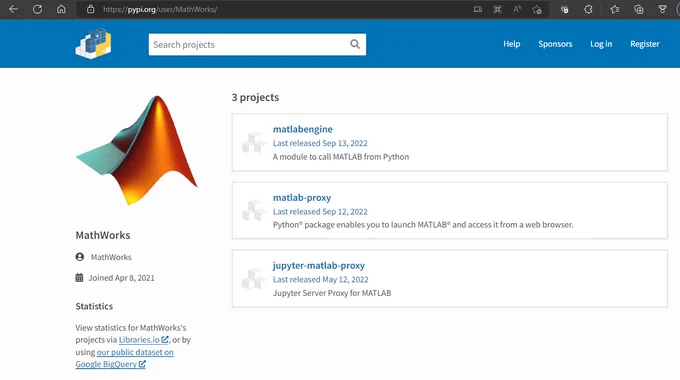The image size is (680, 380).
Task: Open the Google BigQuery public dataset link
Action: pyautogui.click(x=124, y=358)
